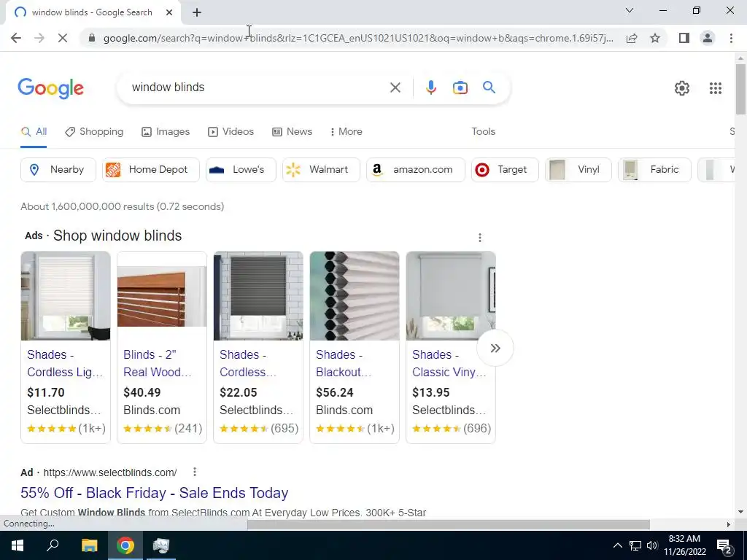The height and width of the screenshot is (560, 747).
Task: Open the Google apps grid
Action: click(x=715, y=88)
